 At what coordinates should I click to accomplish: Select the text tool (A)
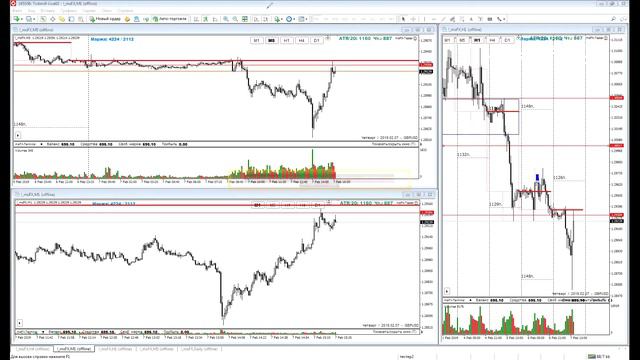point(471,19)
